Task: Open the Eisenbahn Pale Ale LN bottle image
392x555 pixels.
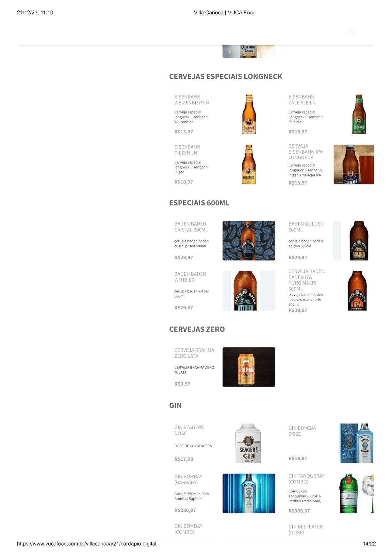Action: pos(359,114)
